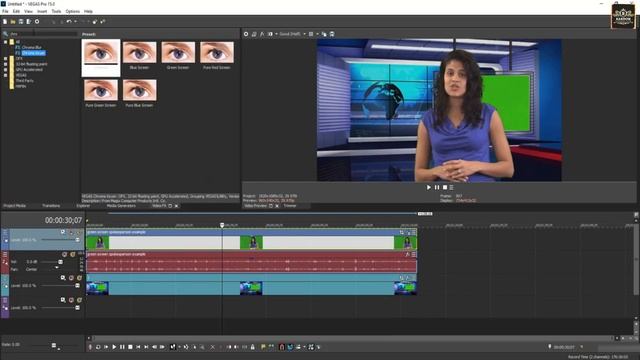This screenshot has width=640, height=360.
Task: Switch to the Trimmer tab
Action: coord(290,206)
